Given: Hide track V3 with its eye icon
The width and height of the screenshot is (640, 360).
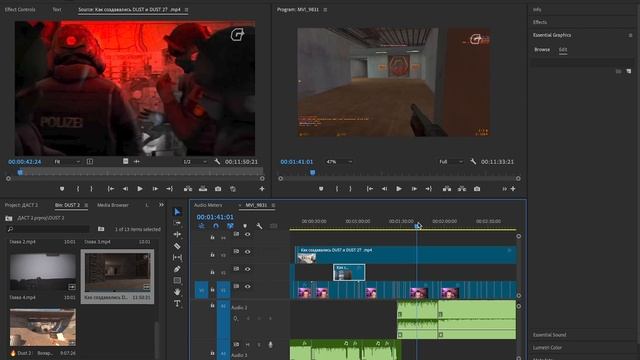Looking at the screenshot, I should pyautogui.click(x=247, y=252).
